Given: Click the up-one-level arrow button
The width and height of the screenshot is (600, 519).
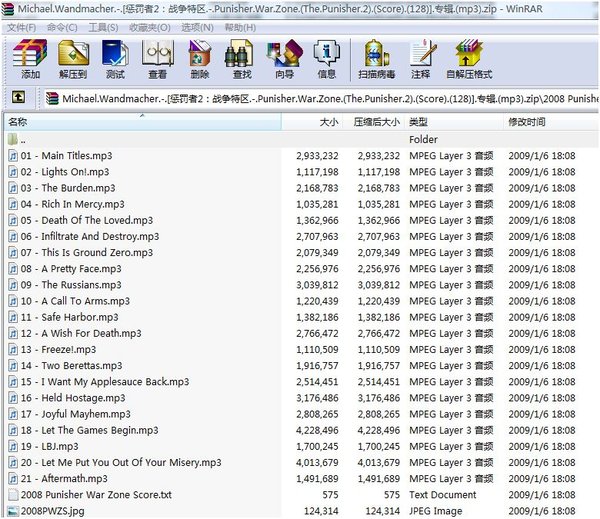Looking at the screenshot, I should click(x=18, y=97).
